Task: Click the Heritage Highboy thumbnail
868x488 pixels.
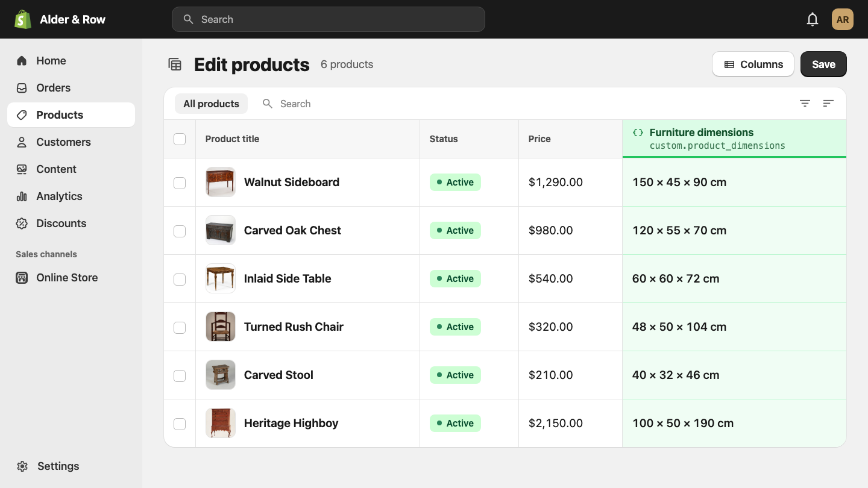Action: tap(221, 423)
